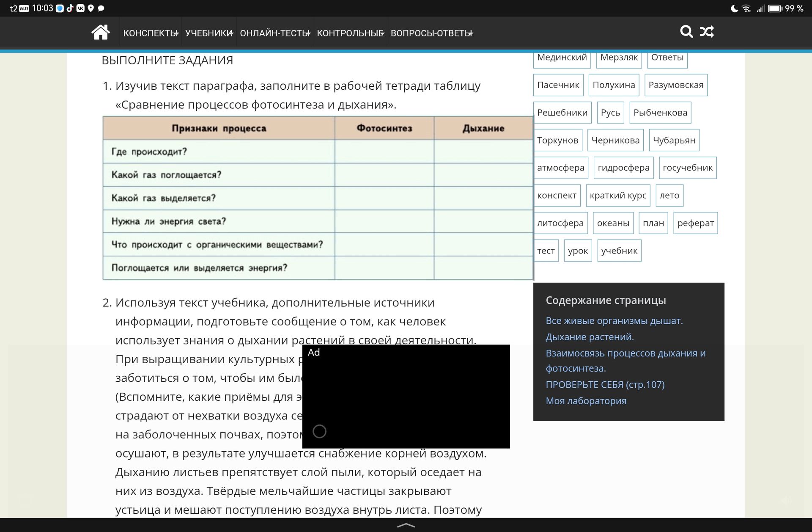
Task: Open the site search magnifier
Action: pos(686,32)
